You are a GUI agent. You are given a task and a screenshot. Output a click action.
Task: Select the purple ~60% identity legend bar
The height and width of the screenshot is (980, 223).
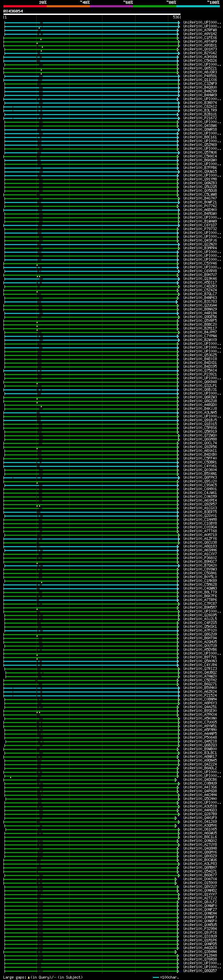112,6
